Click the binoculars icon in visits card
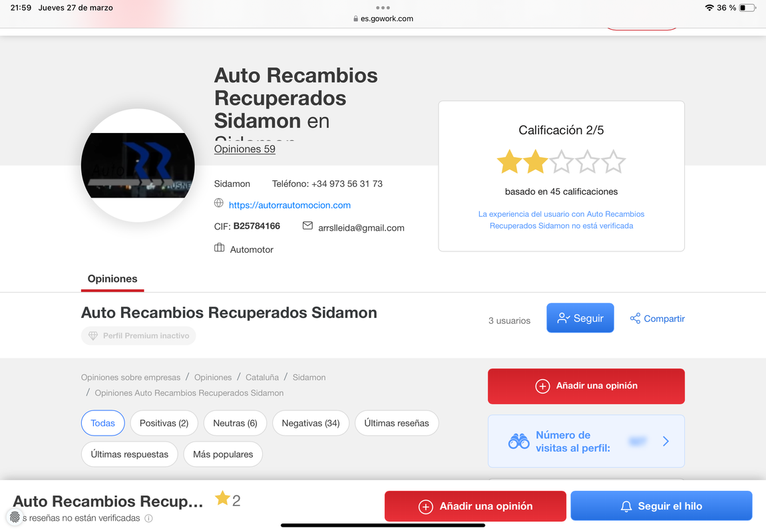 click(x=519, y=441)
